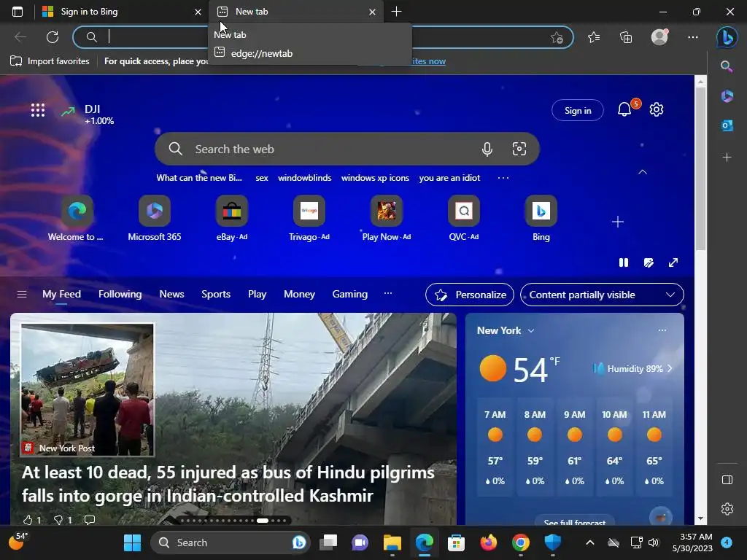Viewport: 747px width, 560px height.
Task: Launch Google Chrome from taskbar
Action: point(520,542)
